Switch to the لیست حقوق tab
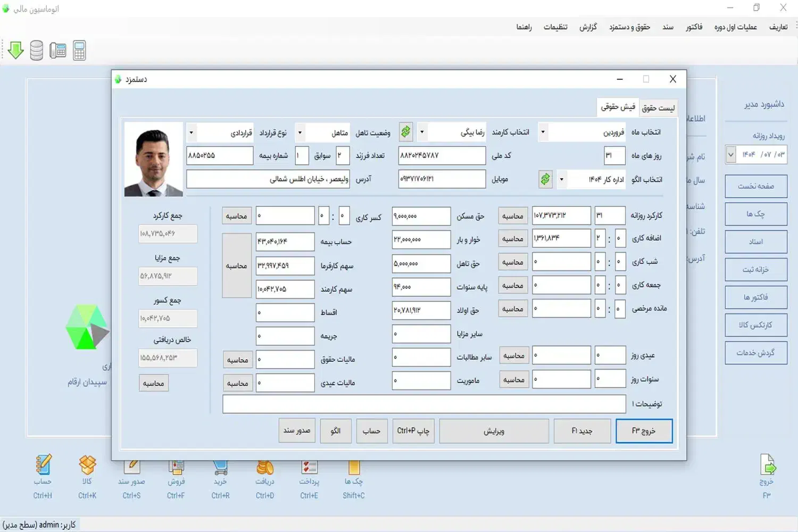 [658, 108]
